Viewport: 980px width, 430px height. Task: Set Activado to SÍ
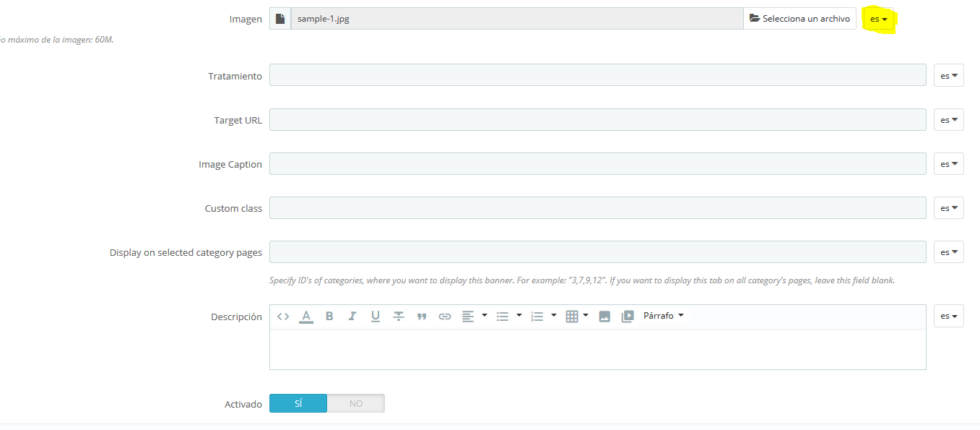coord(298,403)
